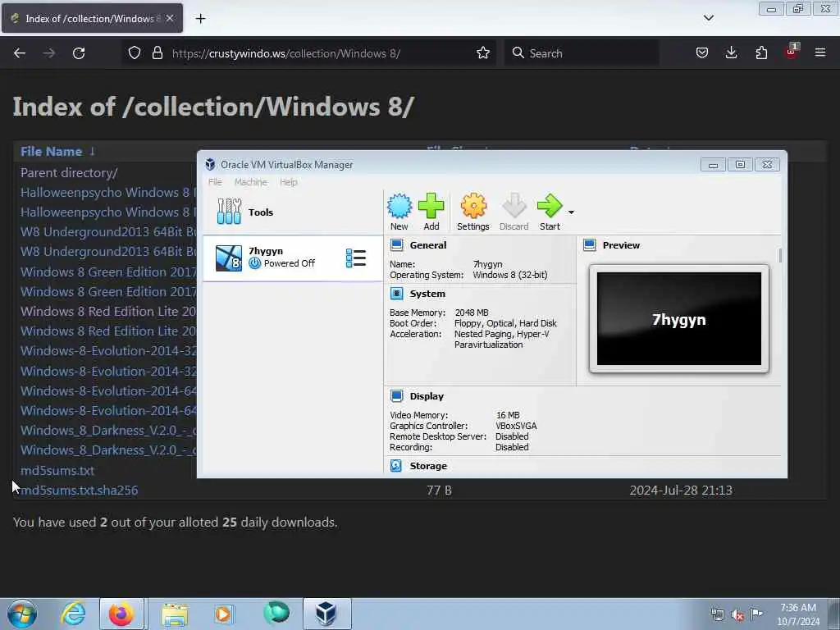The height and width of the screenshot is (630, 840).
Task: Click first Windows 8 Red Edition Lite link
Action: coord(109,311)
